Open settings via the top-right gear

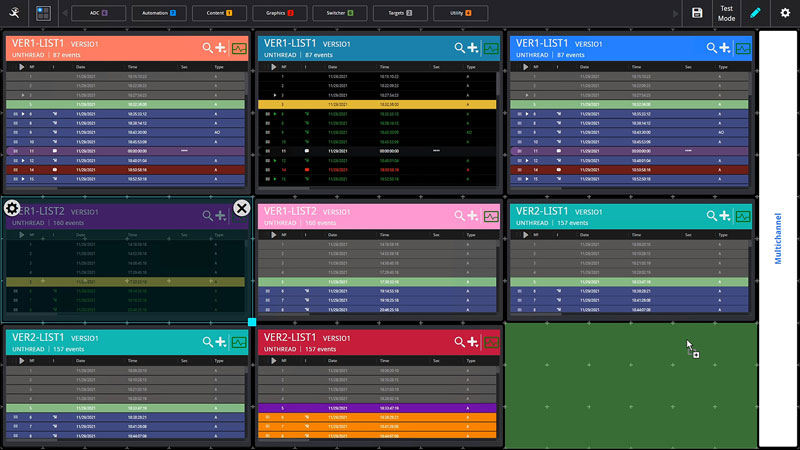click(785, 13)
